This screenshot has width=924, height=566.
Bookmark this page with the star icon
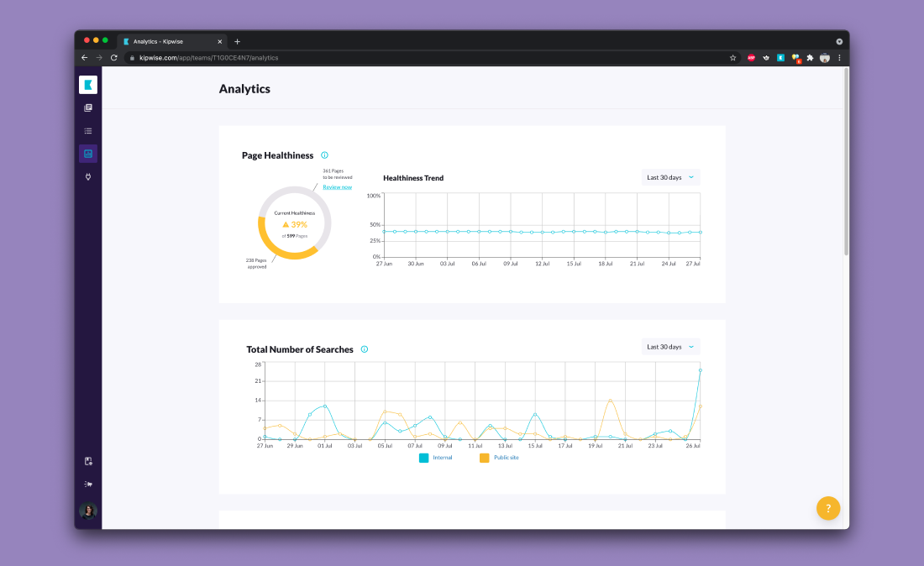pos(732,58)
